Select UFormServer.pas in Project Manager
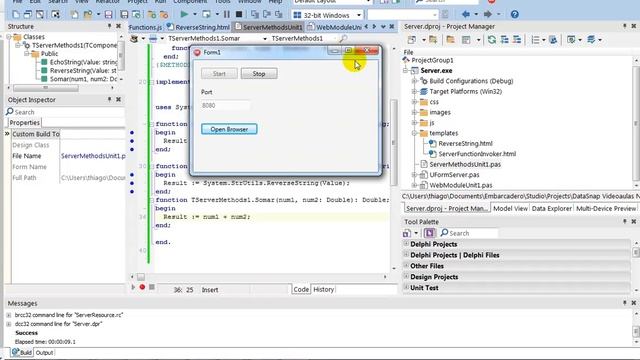640x360 pixels. click(x=454, y=175)
